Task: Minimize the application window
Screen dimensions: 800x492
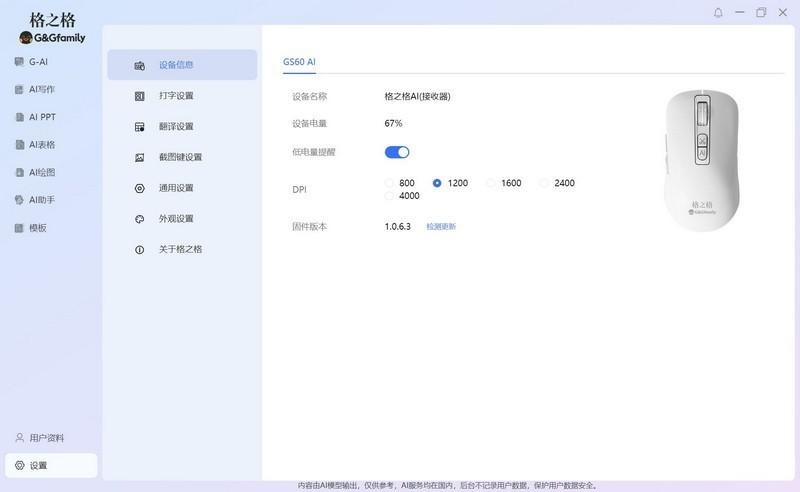Action: point(740,12)
